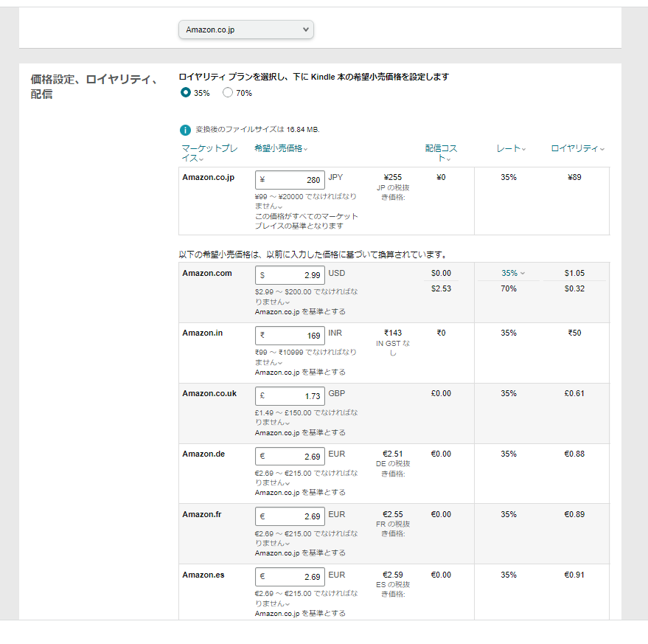Image resolution: width=648 pixels, height=644 pixels.
Task: Click the $2.53 delivery cost value
Action: (441, 288)
